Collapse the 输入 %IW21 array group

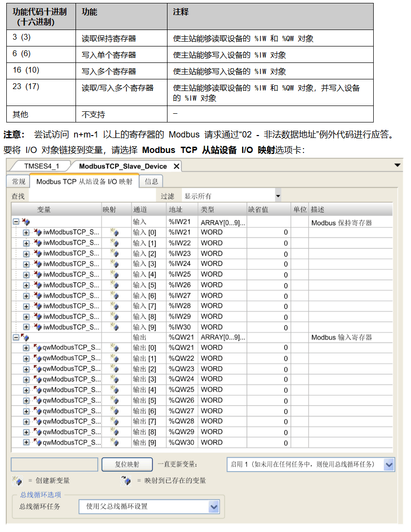(x=16, y=222)
